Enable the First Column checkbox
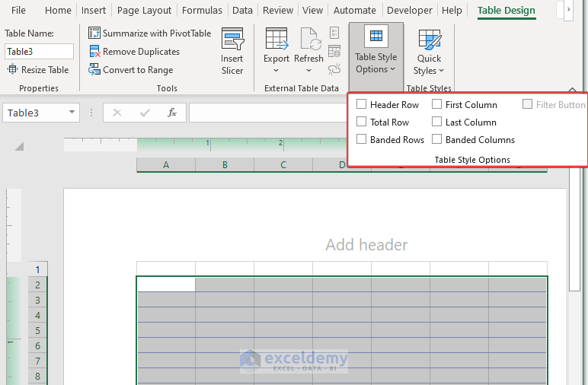Screen dimensions: 588x385 pyautogui.click(x=436, y=103)
